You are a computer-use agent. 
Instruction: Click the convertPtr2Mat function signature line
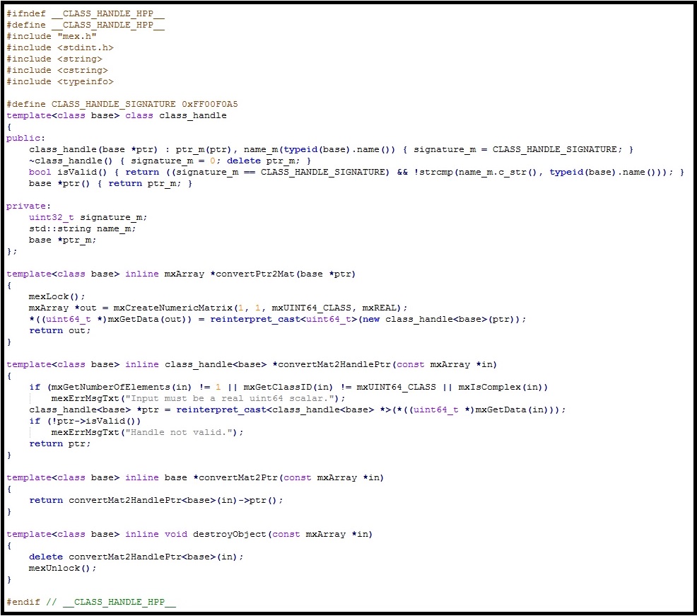[x=182, y=274]
